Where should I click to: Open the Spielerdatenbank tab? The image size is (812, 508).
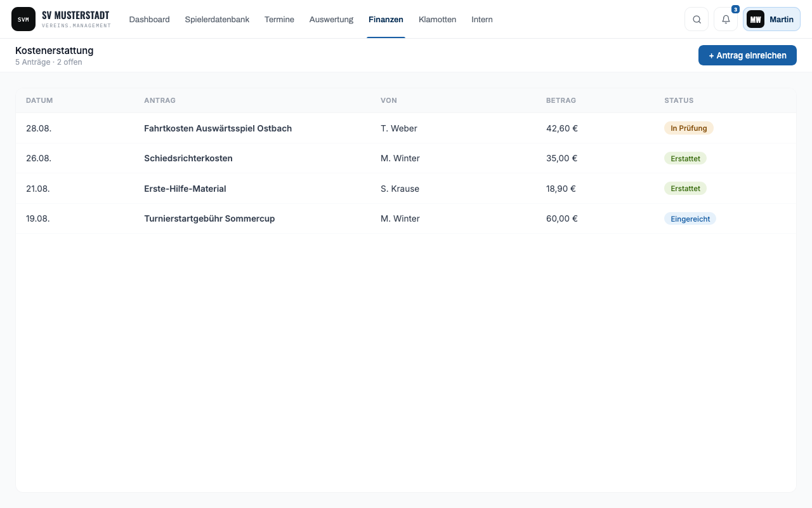click(x=217, y=20)
